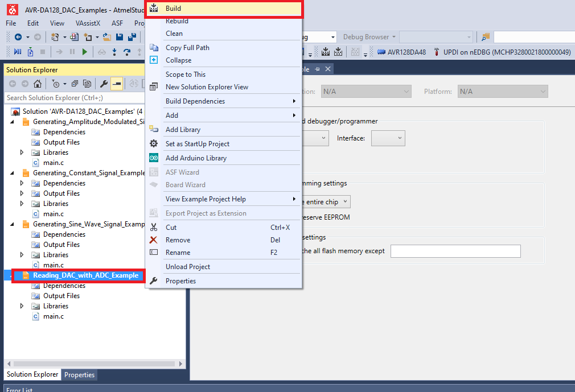Click the Pending Changes Filter clock icon
575x392 pixels.
[56, 84]
